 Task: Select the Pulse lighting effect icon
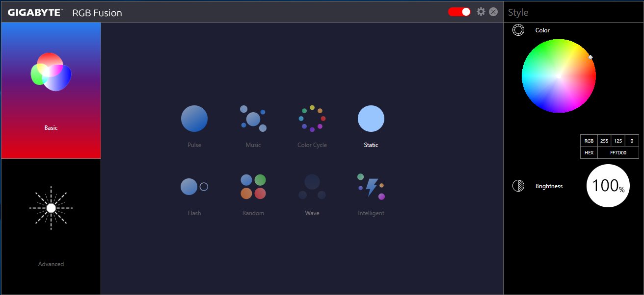click(194, 119)
